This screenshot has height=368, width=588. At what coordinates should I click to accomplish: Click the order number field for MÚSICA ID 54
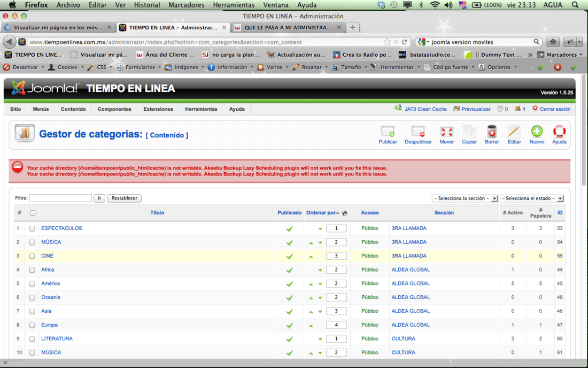[x=336, y=242]
